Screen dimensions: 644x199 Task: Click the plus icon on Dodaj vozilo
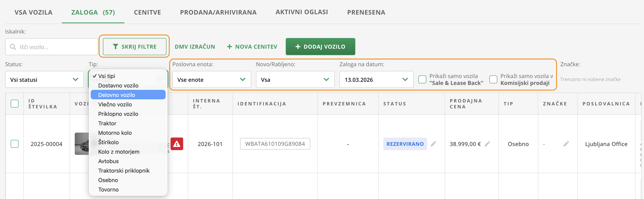tap(298, 47)
